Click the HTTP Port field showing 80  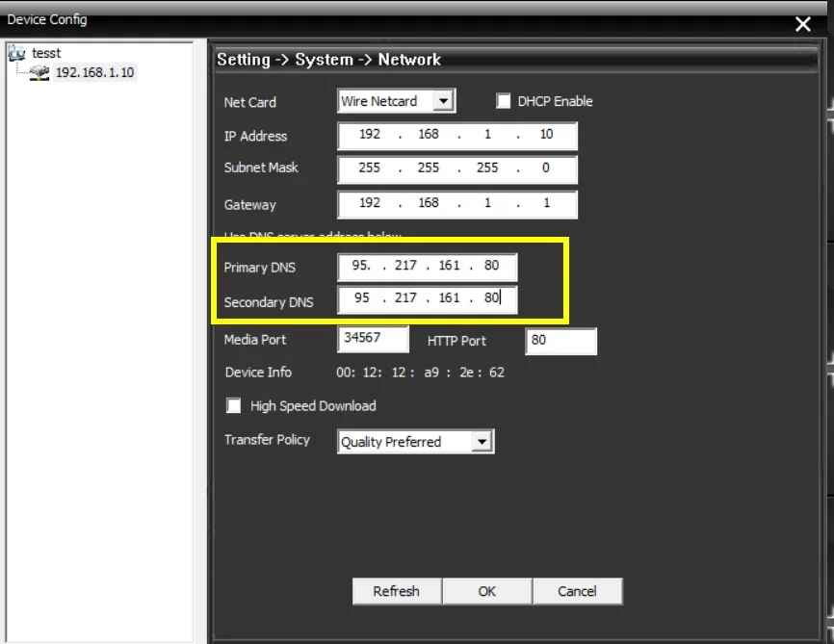click(560, 341)
